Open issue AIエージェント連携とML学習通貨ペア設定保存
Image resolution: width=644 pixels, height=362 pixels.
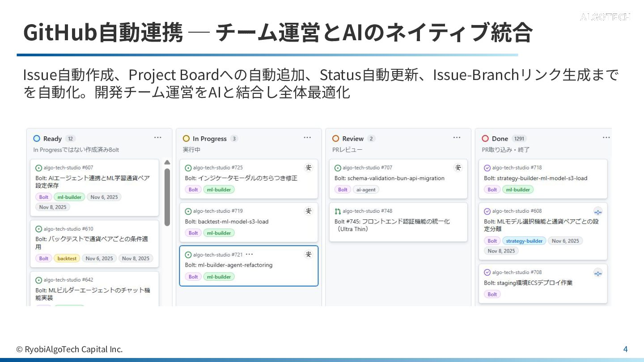tap(93, 181)
